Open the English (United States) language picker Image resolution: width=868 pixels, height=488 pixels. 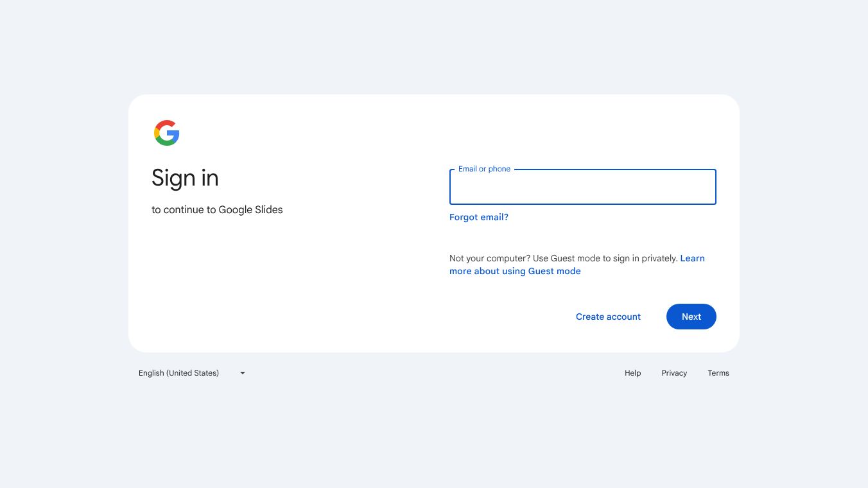[x=186, y=372]
